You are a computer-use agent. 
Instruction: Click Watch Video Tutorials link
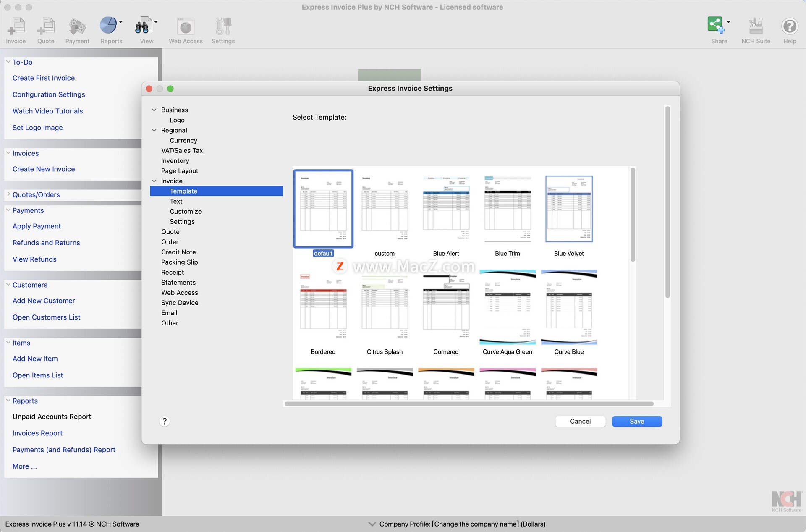(48, 111)
